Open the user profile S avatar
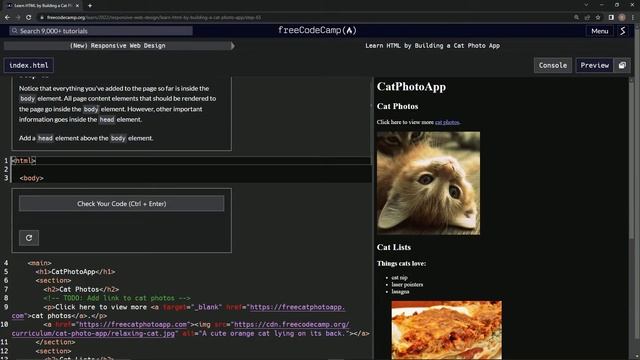 [x=623, y=31]
